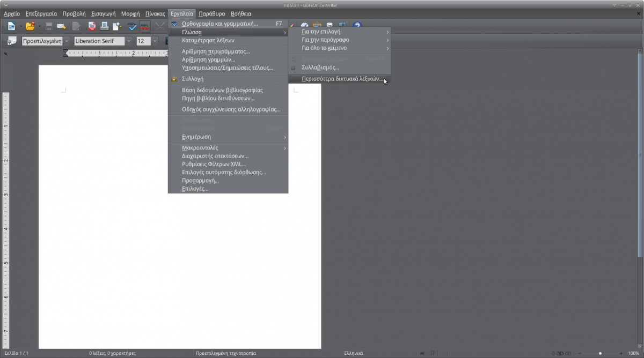Choose Υποσημειώσεις/Σημειώσεις τέλους

pos(228,68)
